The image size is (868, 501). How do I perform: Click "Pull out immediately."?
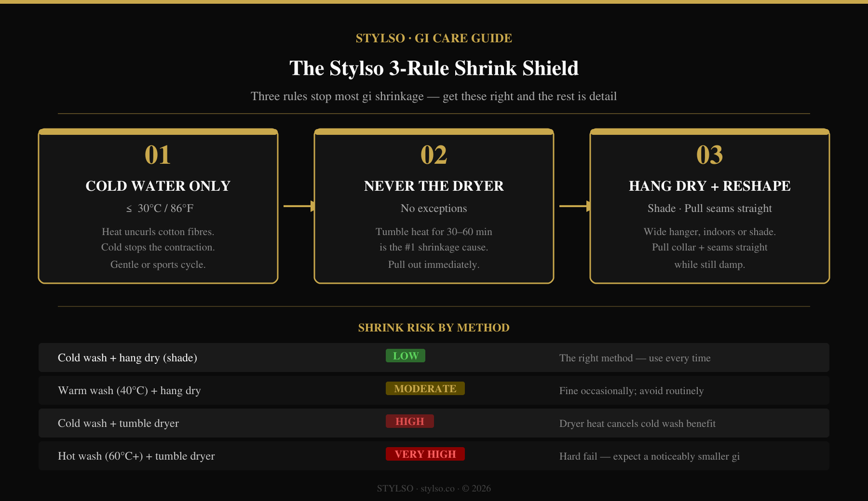tap(434, 265)
